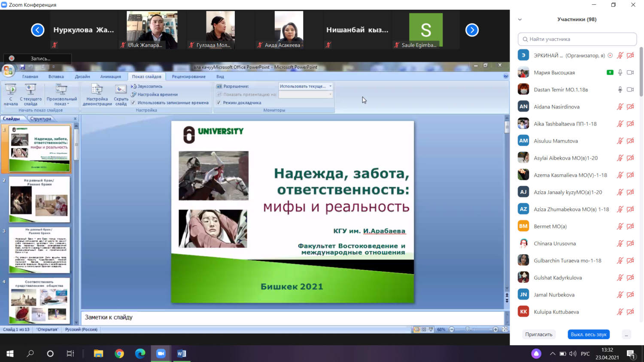The image size is (644, 362).
Task: Open the 'Структура' outline tab
Action: coord(41,119)
